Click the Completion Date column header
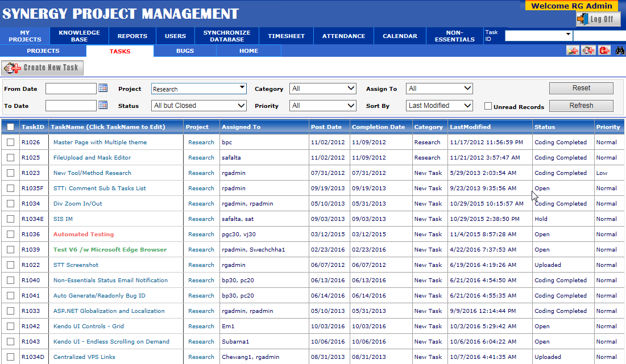Viewport: 626px width, 364px height. (x=379, y=127)
